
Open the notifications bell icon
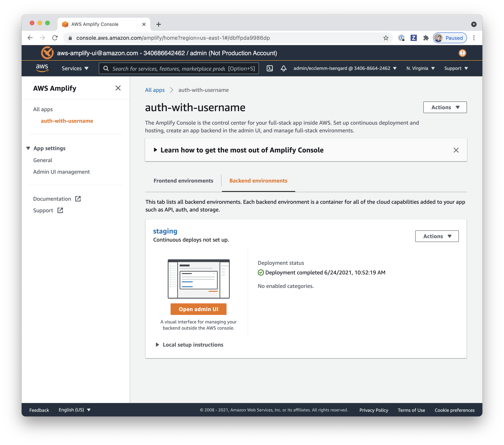pyautogui.click(x=284, y=68)
